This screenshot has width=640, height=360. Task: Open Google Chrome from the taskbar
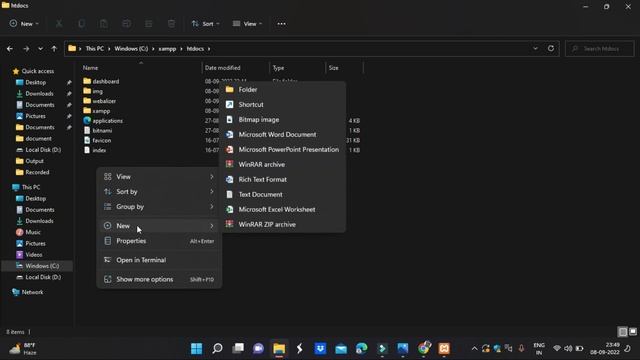point(424,348)
